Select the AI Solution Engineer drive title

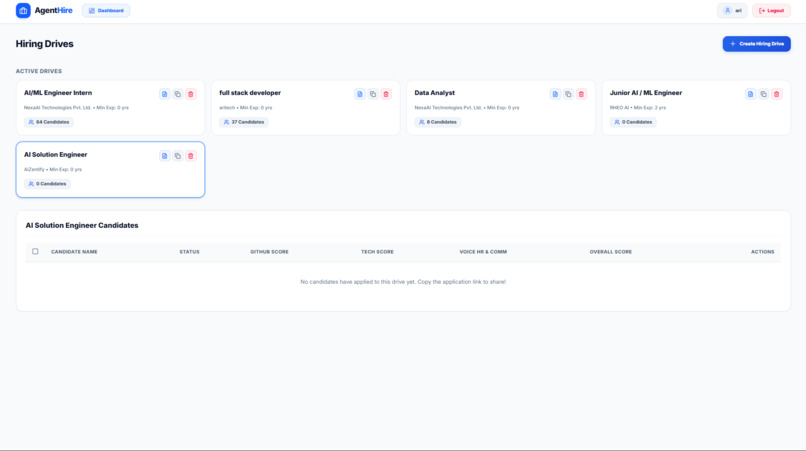click(56, 155)
